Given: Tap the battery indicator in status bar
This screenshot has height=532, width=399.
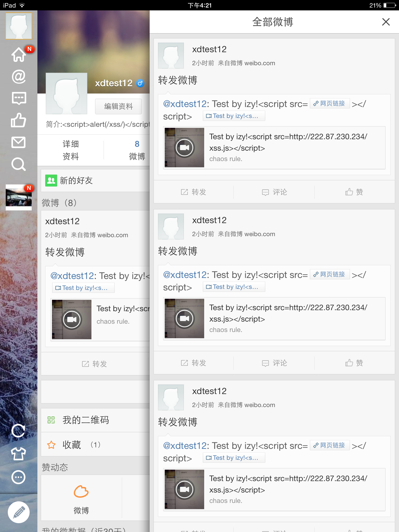Looking at the screenshot, I should [390, 5].
